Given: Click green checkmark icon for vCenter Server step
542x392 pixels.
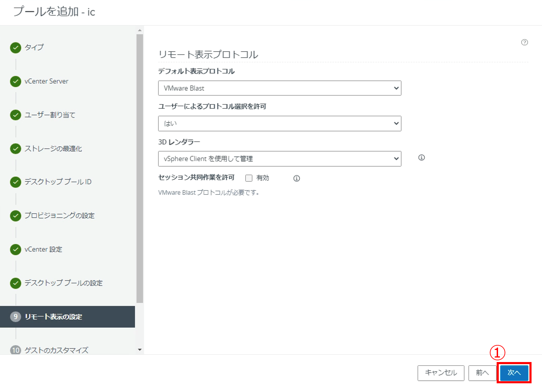Looking at the screenshot, I should point(16,82).
